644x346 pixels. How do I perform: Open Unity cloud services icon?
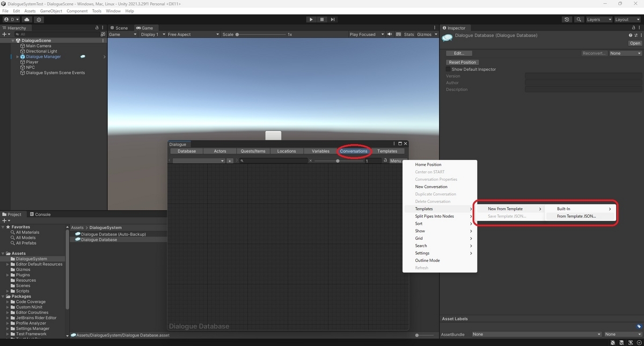pos(27,19)
